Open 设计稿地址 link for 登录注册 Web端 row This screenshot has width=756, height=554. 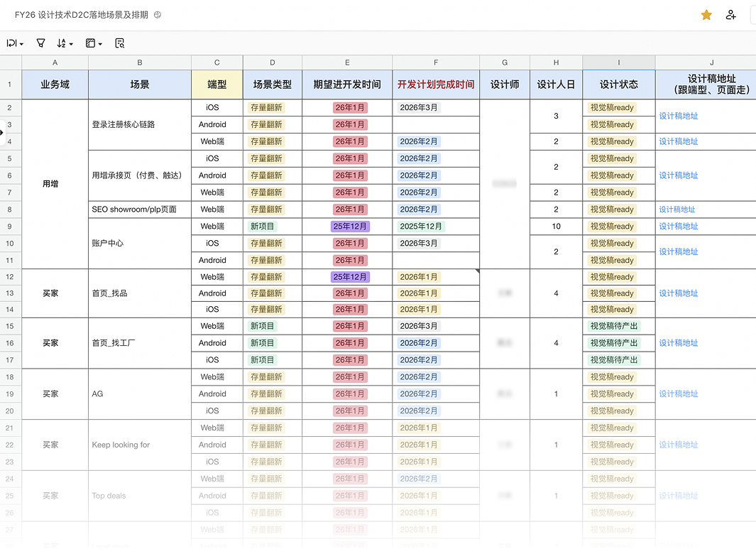(679, 141)
